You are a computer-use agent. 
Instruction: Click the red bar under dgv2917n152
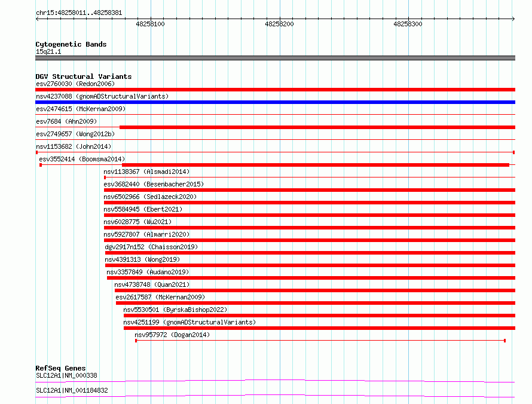[x=310, y=253]
